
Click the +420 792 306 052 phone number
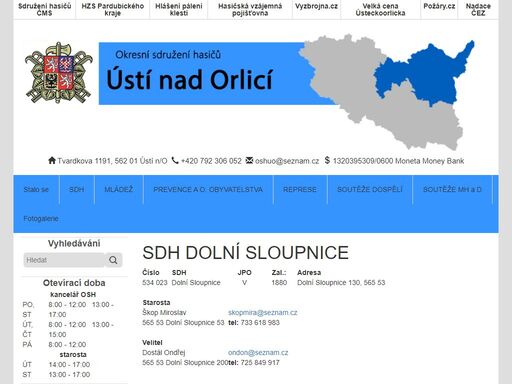pyautogui.click(x=211, y=161)
